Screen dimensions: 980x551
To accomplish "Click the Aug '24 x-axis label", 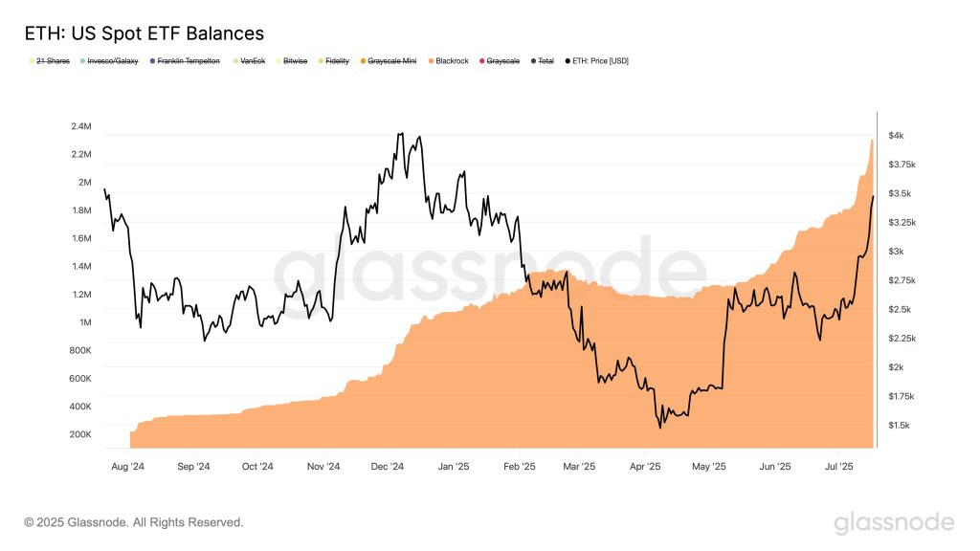I will [127, 467].
